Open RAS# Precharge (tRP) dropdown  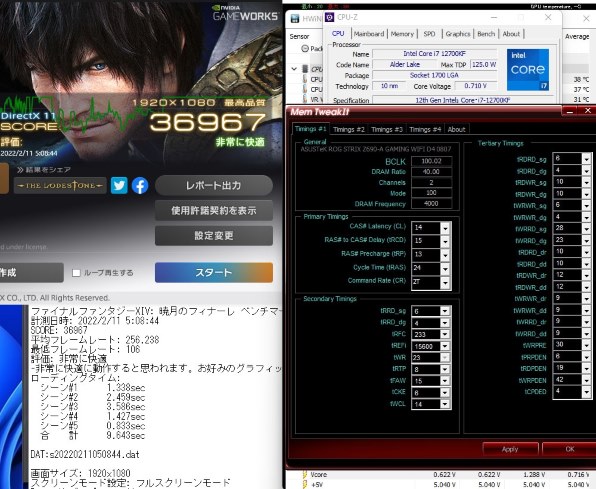(x=445, y=255)
